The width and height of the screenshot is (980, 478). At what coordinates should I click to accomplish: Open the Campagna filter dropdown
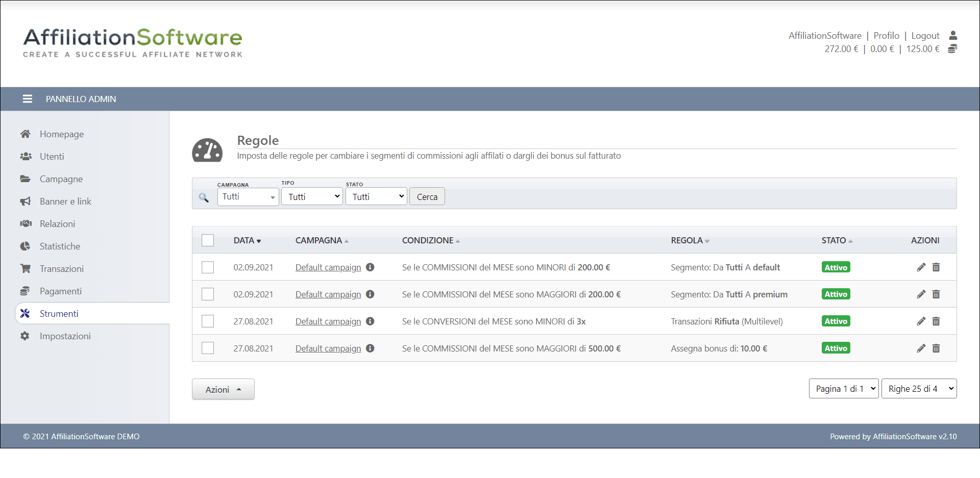[248, 197]
